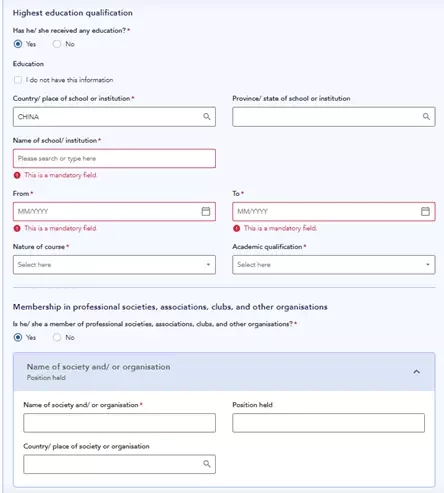The height and width of the screenshot is (493, 444).
Task: Open the Academic qualification dropdown
Action: tap(334, 265)
